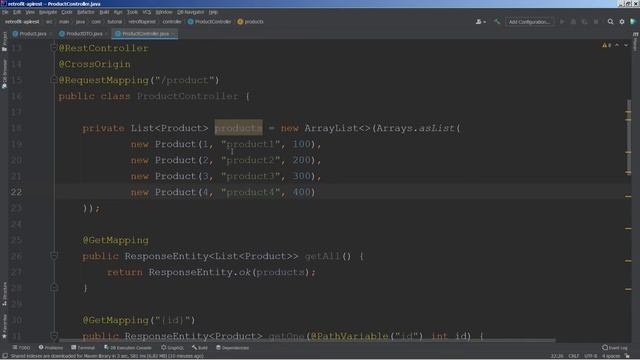
Task: Click the 4 spaces indent status indicator
Action: point(611,356)
